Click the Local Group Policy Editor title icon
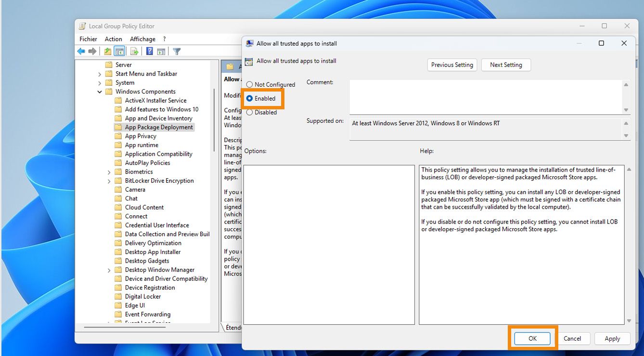This screenshot has width=644, height=356. (x=82, y=26)
